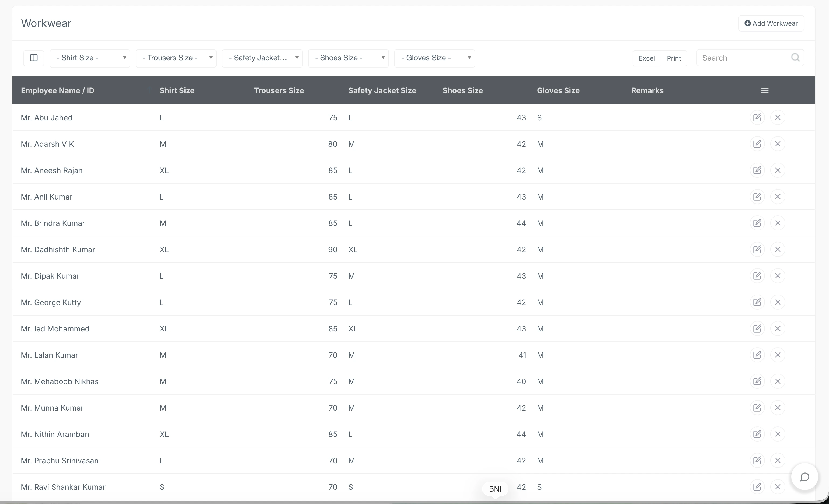Delete Mr. Prabhu Srinivasan's workwear entry
Viewport: 829px width, 504px height.
[778, 461]
